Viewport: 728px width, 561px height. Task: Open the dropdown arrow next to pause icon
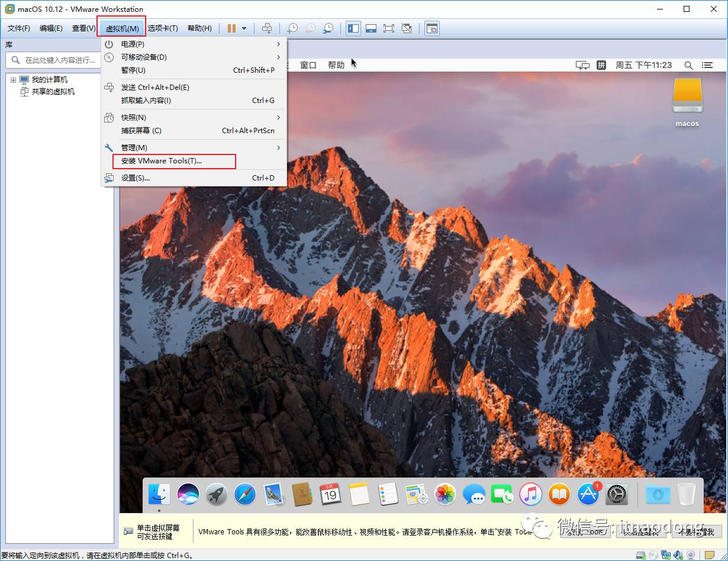[244, 28]
